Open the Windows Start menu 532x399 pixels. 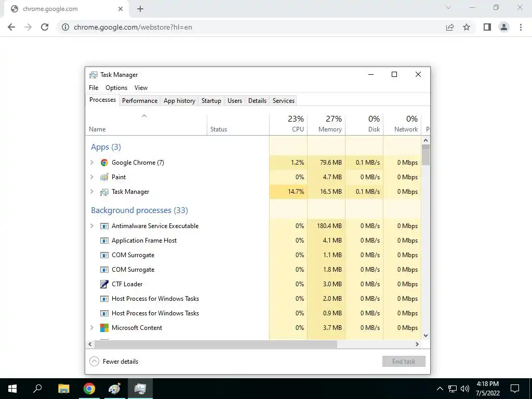tap(12, 389)
